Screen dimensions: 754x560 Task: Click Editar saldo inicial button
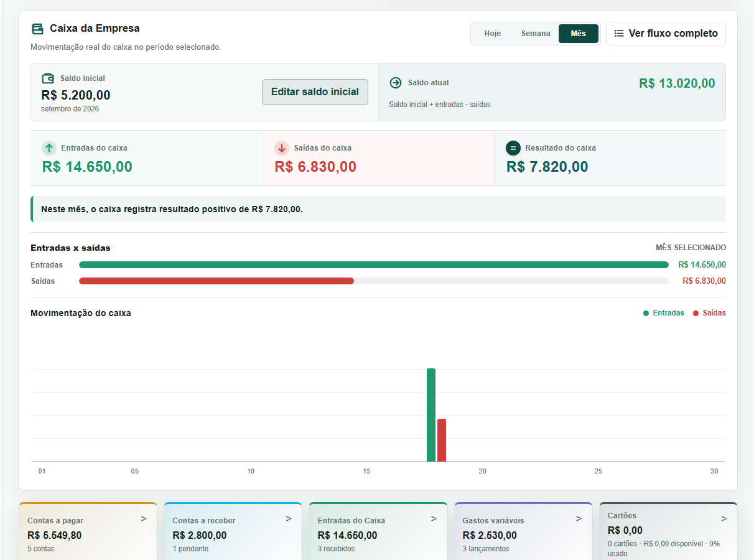click(315, 92)
